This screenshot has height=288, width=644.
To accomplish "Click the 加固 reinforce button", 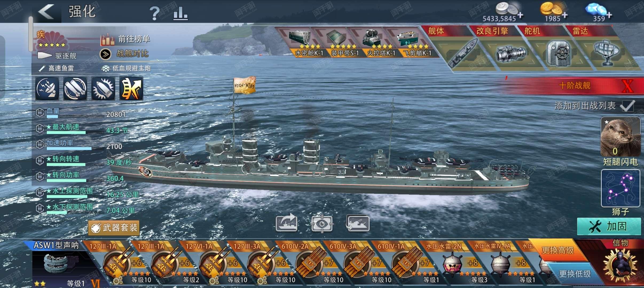I will pyautogui.click(x=609, y=226).
